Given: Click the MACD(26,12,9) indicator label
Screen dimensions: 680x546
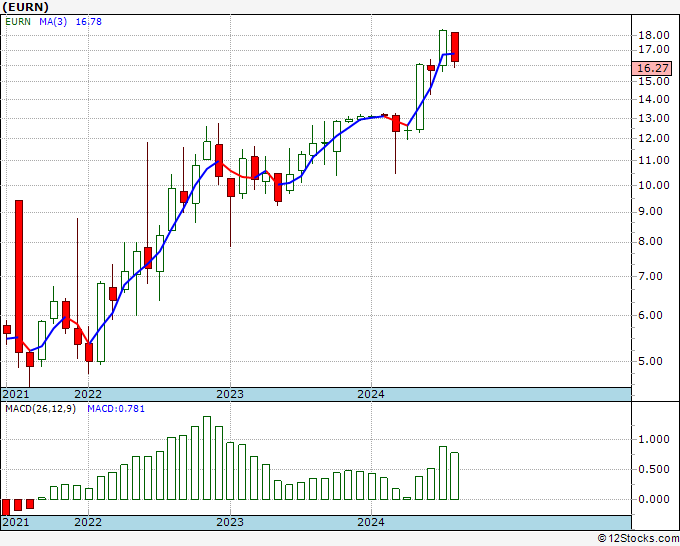Looking at the screenshot, I should coord(40,409).
